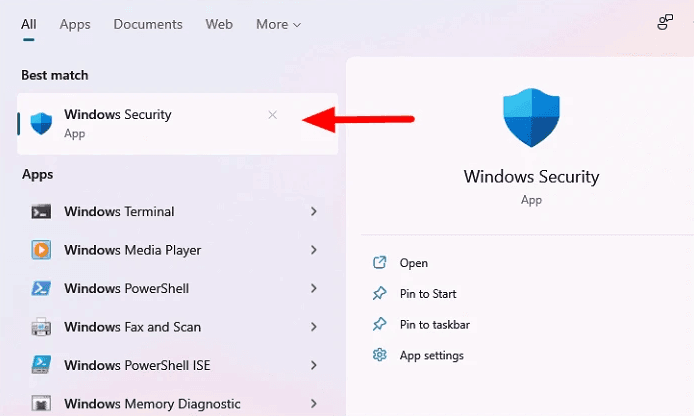The width and height of the screenshot is (694, 416).
Task: Select Windows Media Player from Apps list
Action: pyautogui.click(x=175, y=250)
